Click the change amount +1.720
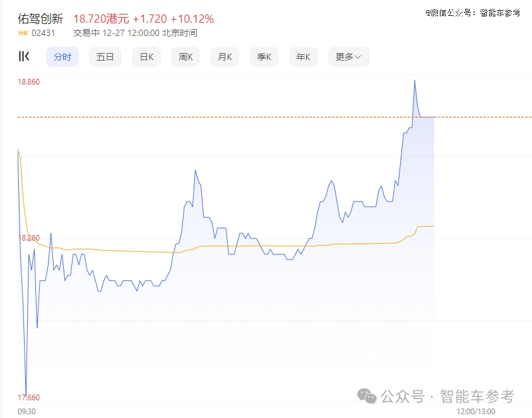The height and width of the screenshot is (418, 532). pos(150,19)
